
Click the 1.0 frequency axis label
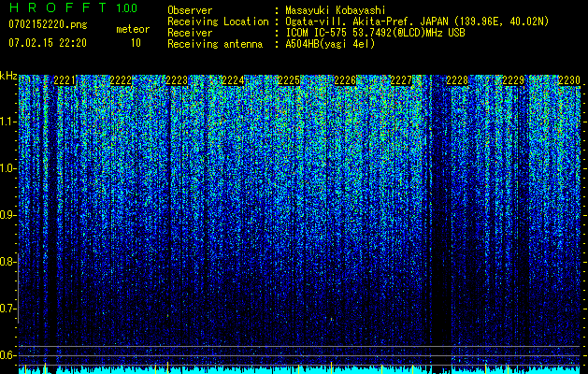coord(7,168)
